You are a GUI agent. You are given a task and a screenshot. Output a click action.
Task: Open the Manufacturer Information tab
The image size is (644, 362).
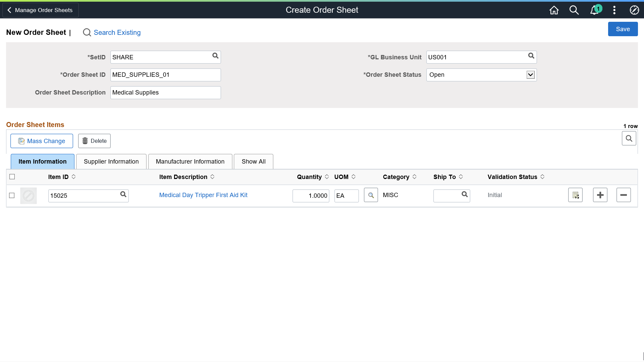[x=190, y=161]
